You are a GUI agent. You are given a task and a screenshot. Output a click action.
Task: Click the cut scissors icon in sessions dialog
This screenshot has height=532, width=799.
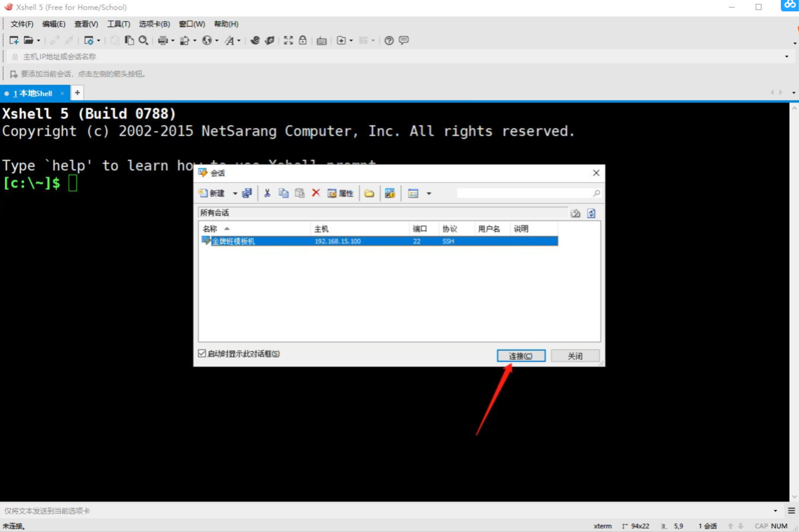click(x=267, y=193)
